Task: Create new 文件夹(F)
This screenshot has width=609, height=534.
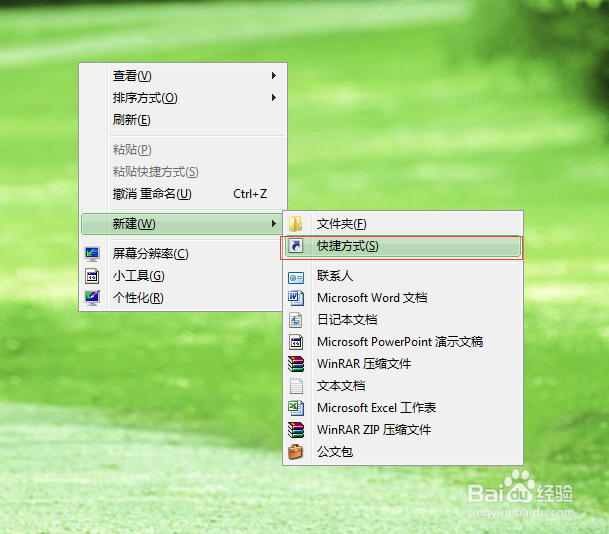Action: pyautogui.click(x=403, y=224)
